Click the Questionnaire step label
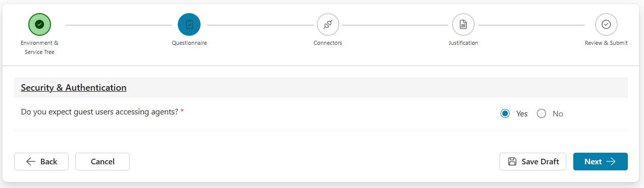 point(189,43)
